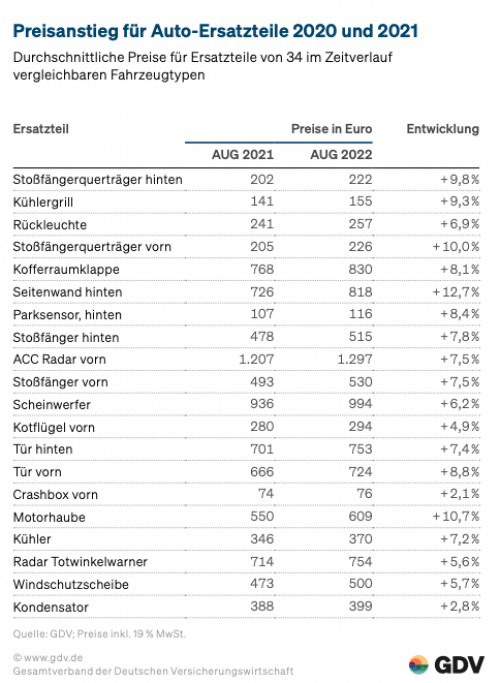Viewport: 500px width, 683px height.
Task: Click the Quelle: GDV source note
Action: click(99, 634)
